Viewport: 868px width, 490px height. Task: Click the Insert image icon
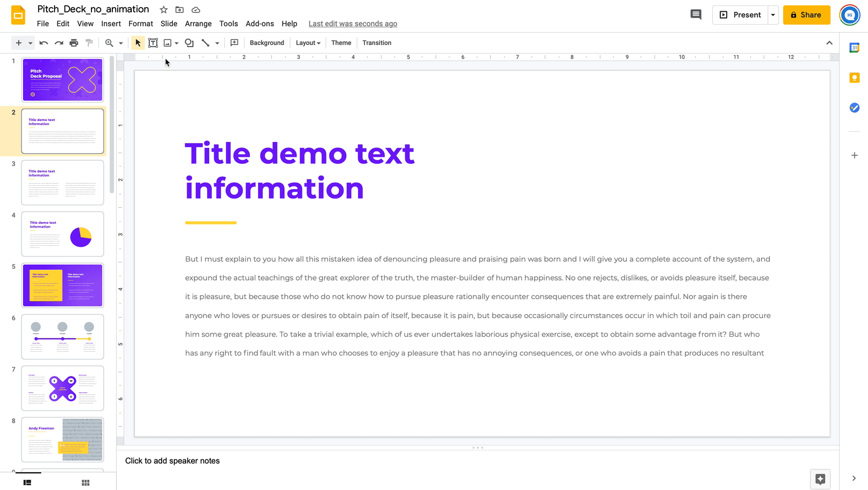click(167, 43)
